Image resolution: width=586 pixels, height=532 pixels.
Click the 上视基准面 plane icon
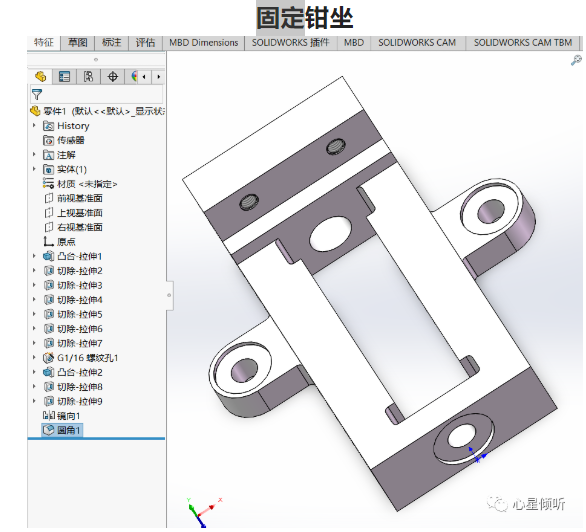(49, 213)
